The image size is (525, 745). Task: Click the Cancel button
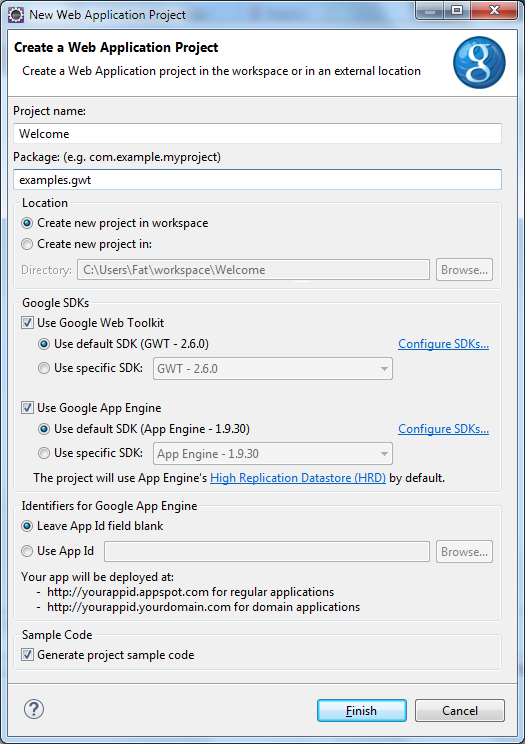459,710
